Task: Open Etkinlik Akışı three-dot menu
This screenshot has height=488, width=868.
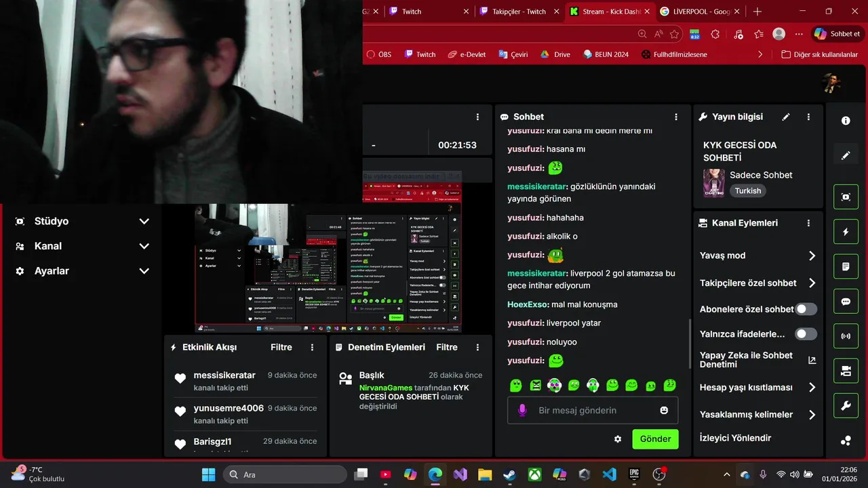Action: coord(313,347)
